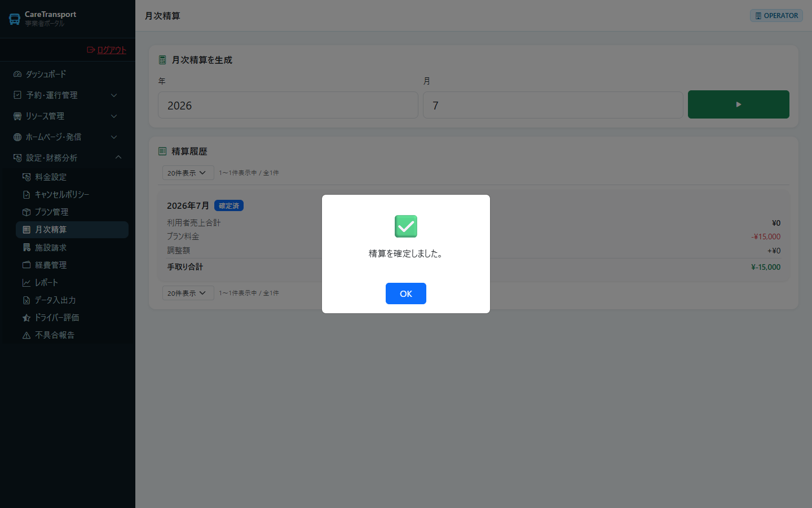
Task: Click the ¥-15,000 net total value
Action: [x=766, y=267]
